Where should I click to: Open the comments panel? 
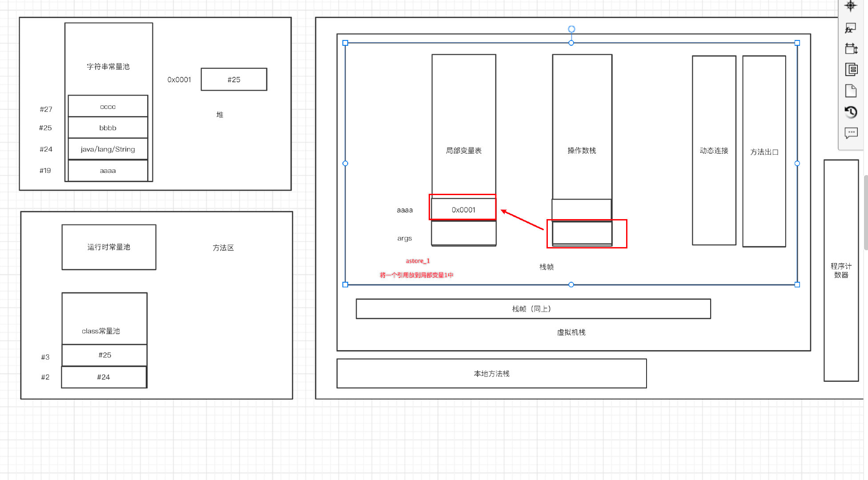click(x=851, y=133)
